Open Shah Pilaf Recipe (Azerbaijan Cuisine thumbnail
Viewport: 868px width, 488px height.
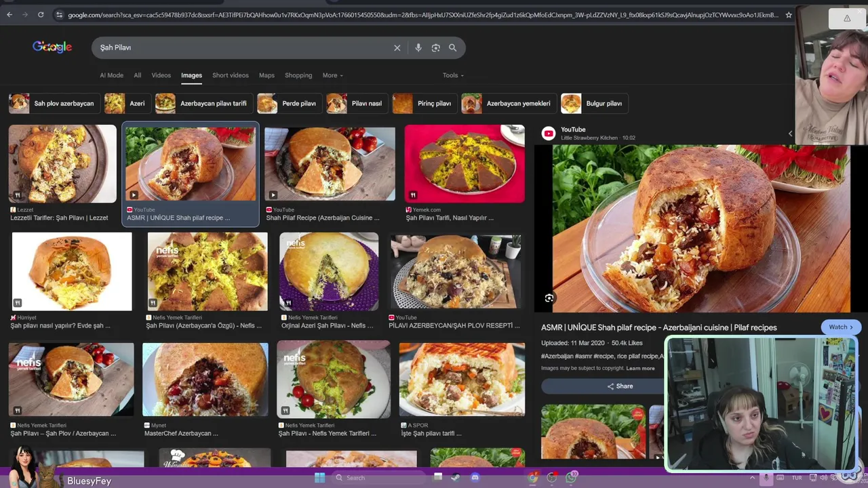330,164
